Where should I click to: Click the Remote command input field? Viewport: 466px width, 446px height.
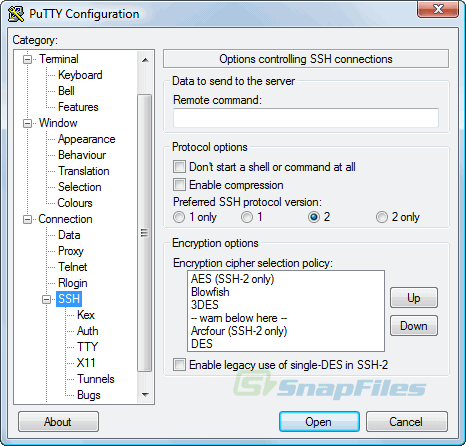click(x=306, y=118)
